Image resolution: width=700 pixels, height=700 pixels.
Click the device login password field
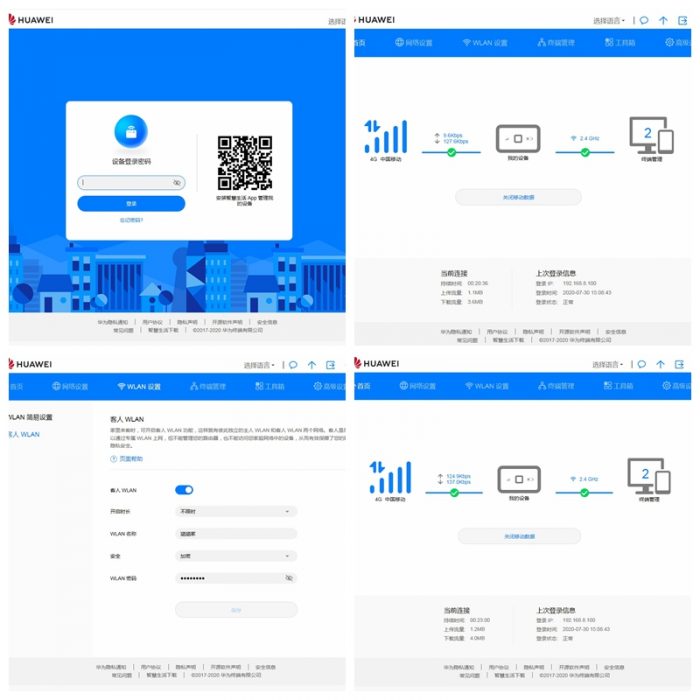pos(125,183)
